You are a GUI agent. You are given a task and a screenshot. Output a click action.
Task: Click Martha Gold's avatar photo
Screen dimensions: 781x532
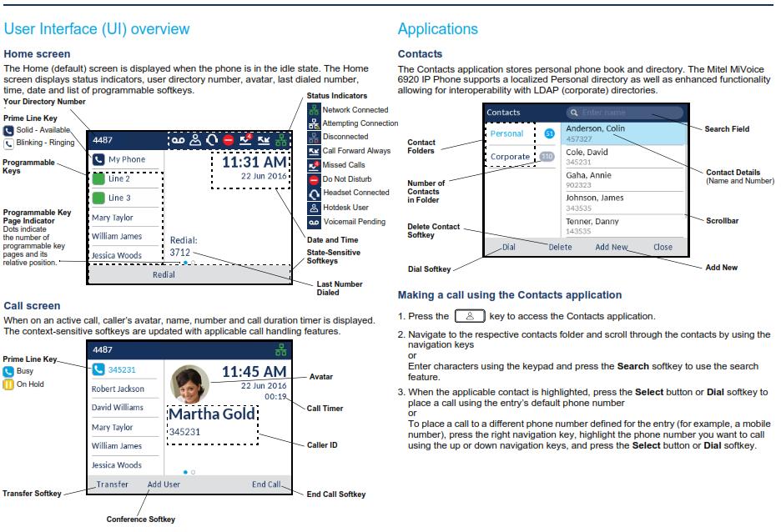pos(189,384)
